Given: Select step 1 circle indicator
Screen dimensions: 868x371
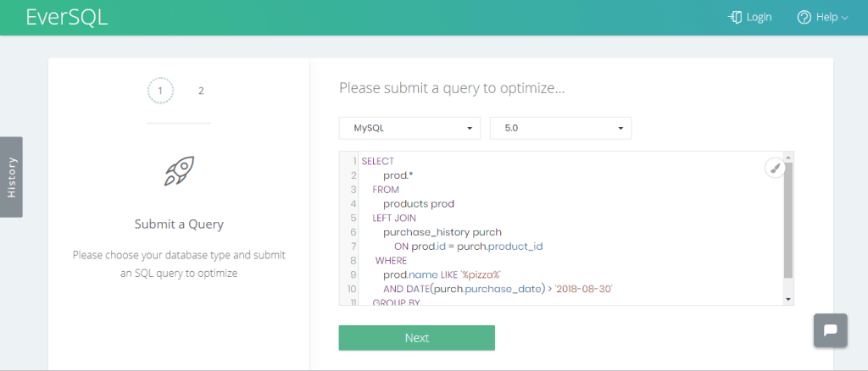Looking at the screenshot, I should click(x=160, y=91).
